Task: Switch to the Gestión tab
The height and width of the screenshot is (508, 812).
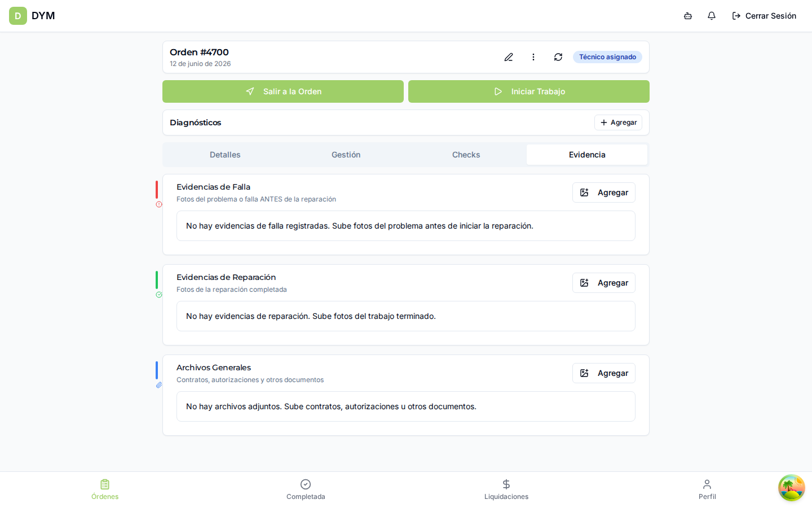Action: [346, 155]
